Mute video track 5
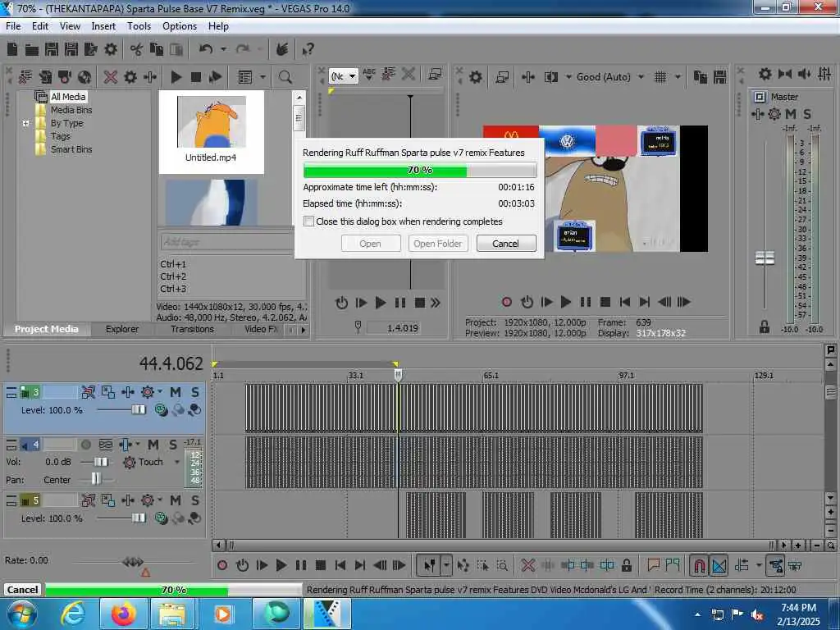Screen dimensions: 840x630 pos(176,500)
